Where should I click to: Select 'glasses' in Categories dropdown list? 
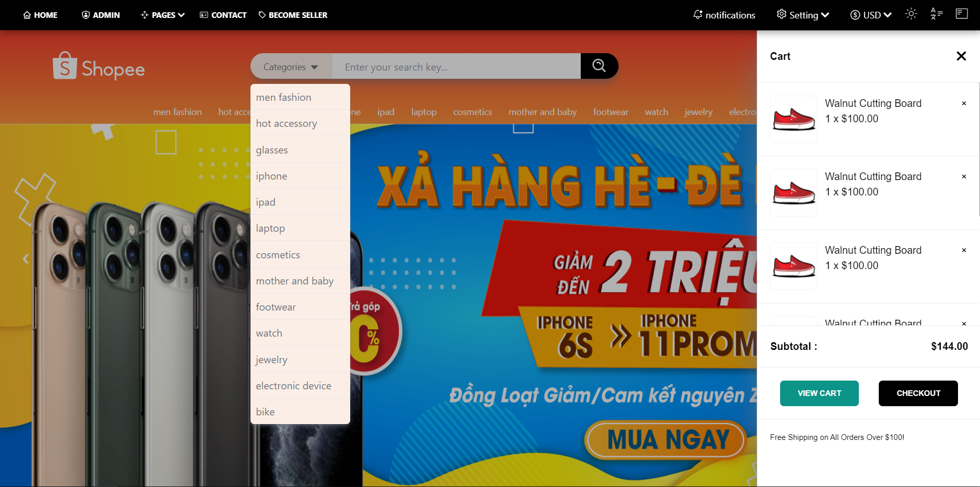[300, 150]
